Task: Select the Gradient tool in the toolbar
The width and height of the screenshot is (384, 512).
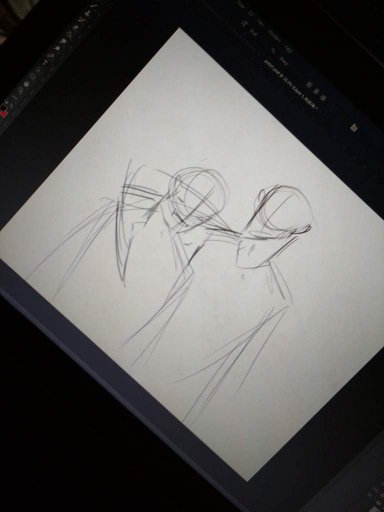Action: [x=69, y=35]
